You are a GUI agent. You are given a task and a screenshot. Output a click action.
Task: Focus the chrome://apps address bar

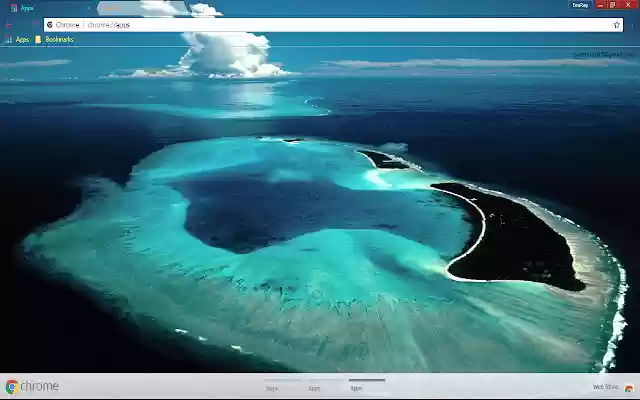(333, 25)
